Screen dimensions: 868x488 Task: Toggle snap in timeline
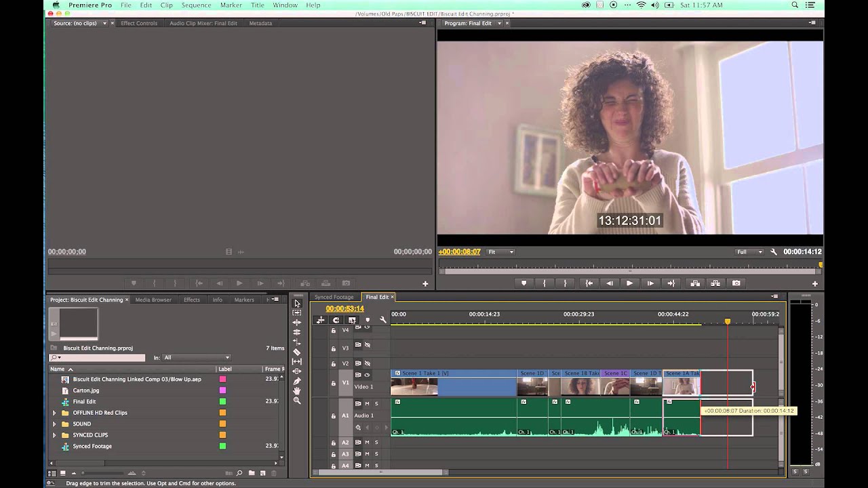[x=336, y=320]
